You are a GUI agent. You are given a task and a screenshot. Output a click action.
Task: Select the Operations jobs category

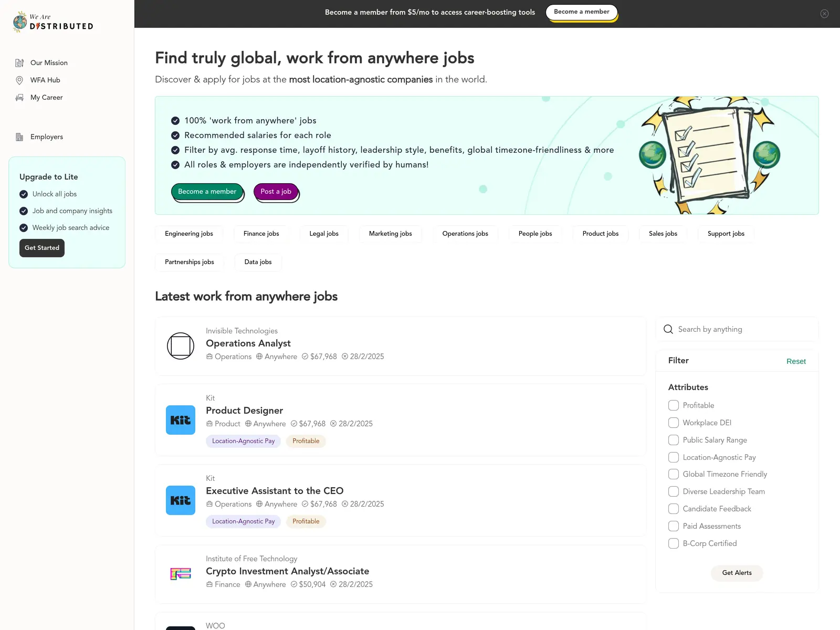click(x=465, y=234)
